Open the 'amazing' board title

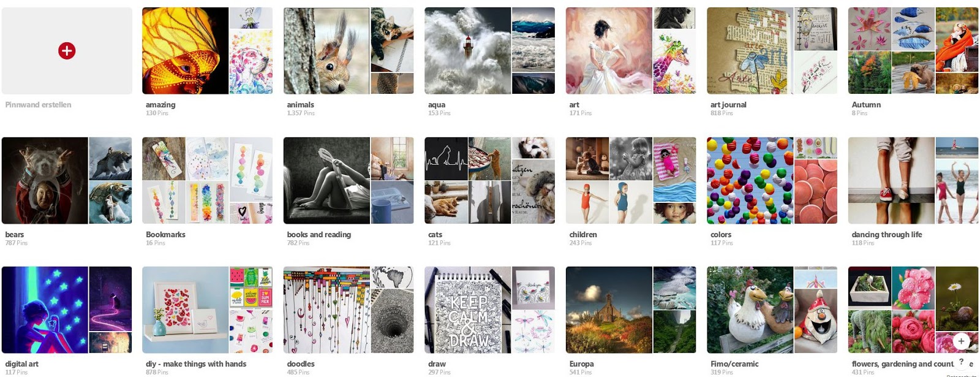pos(160,105)
